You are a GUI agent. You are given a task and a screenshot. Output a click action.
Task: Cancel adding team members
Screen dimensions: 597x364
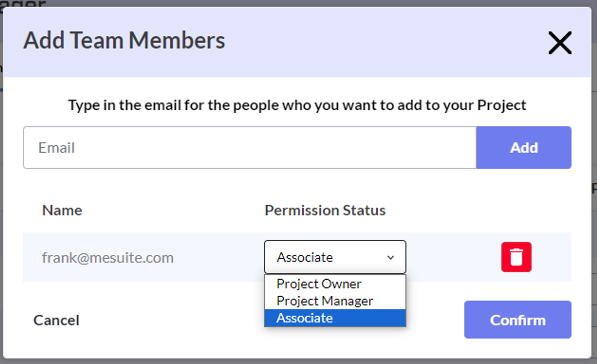(56, 320)
